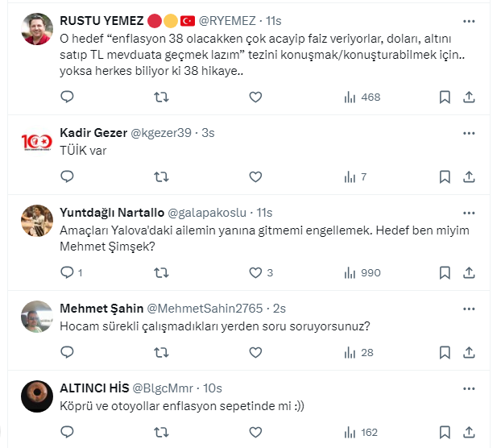Retweet Kadir Gezer's 'TÜİK var' post
This screenshot has height=448, width=501.
(x=161, y=176)
